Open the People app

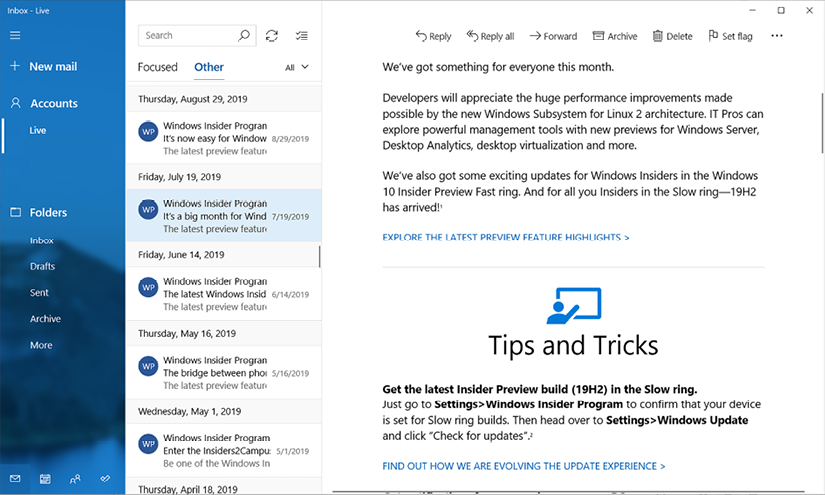click(x=75, y=479)
